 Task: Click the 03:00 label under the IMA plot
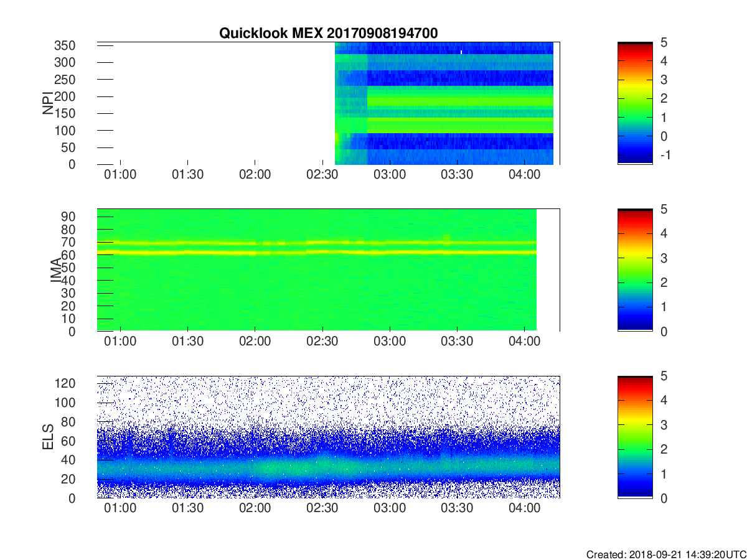390,342
